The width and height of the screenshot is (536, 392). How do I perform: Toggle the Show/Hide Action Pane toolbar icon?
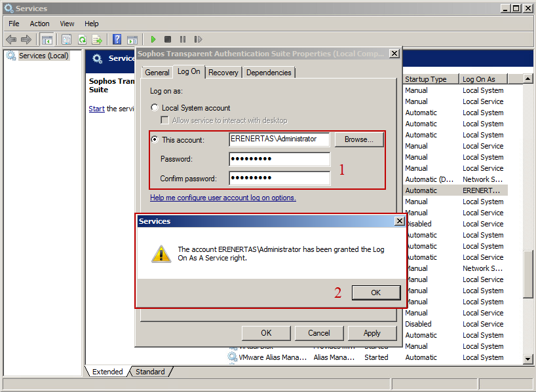(x=132, y=40)
